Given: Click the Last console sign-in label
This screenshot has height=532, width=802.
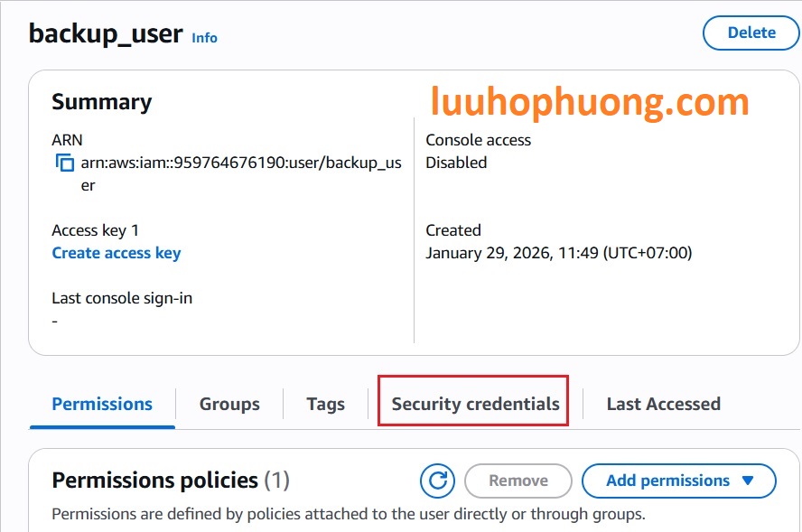Looking at the screenshot, I should coord(122,298).
